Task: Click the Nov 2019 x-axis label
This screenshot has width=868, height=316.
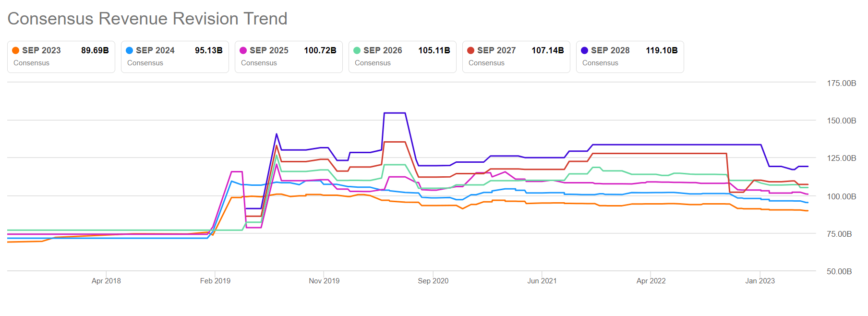Action: pyautogui.click(x=324, y=281)
